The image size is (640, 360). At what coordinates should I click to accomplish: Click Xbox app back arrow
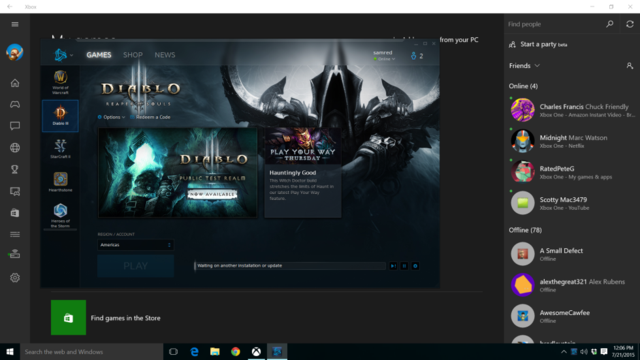coord(9,7)
